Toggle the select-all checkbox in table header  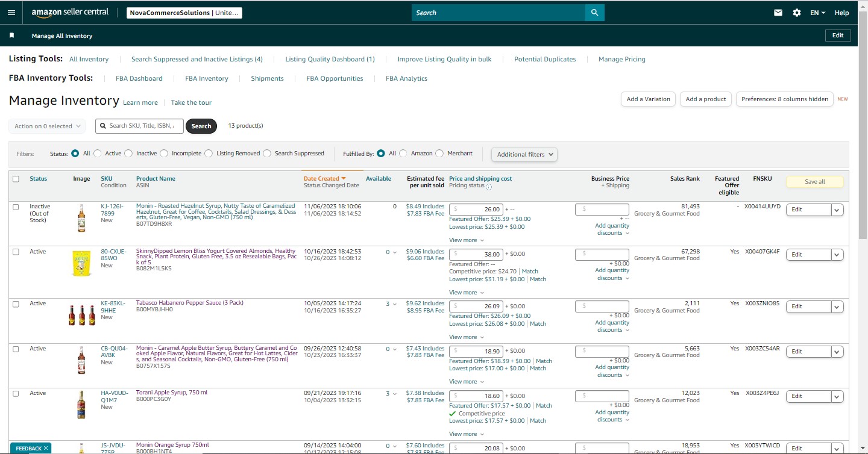[16, 179]
